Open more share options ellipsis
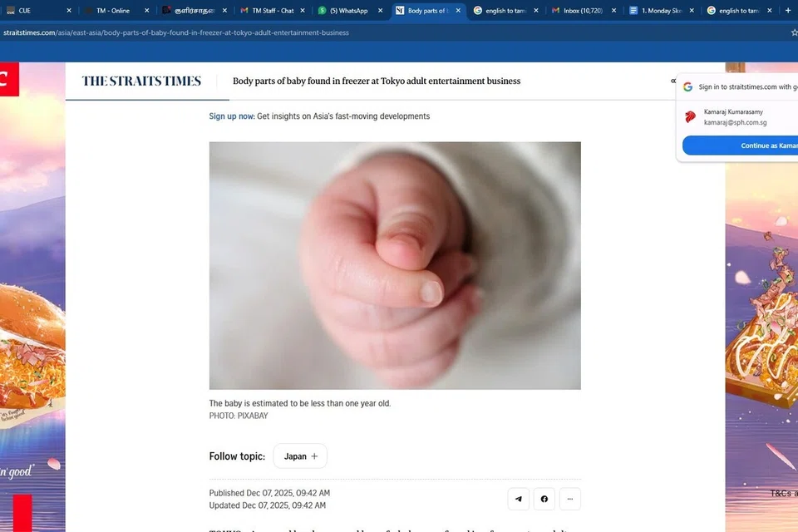Viewport: 798px width, 532px height. (x=570, y=499)
